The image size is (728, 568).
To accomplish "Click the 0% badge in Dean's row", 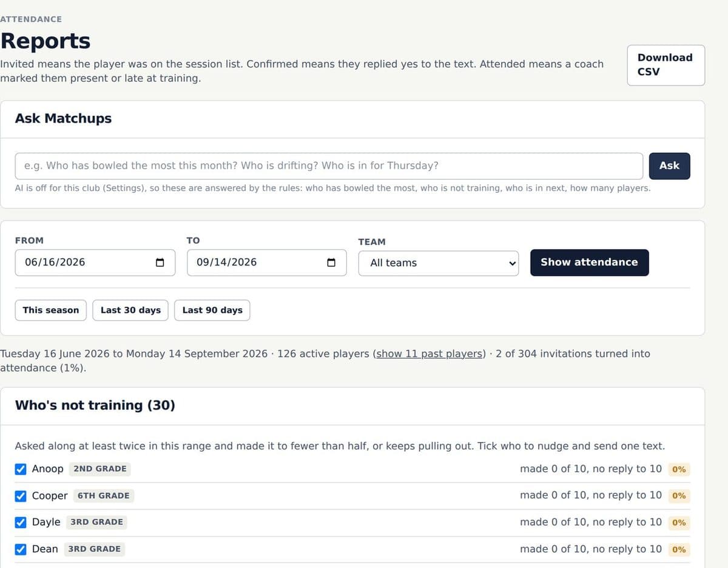I will tap(679, 550).
